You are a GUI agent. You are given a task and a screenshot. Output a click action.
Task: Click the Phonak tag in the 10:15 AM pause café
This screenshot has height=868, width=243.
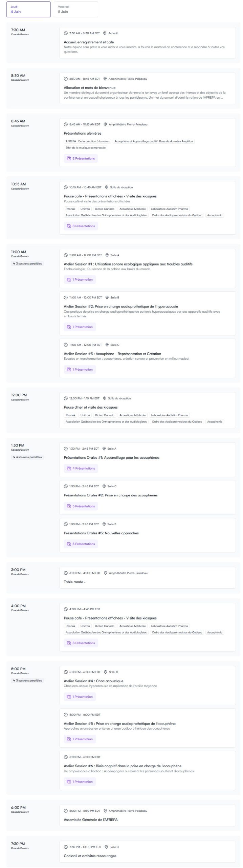pos(70,209)
